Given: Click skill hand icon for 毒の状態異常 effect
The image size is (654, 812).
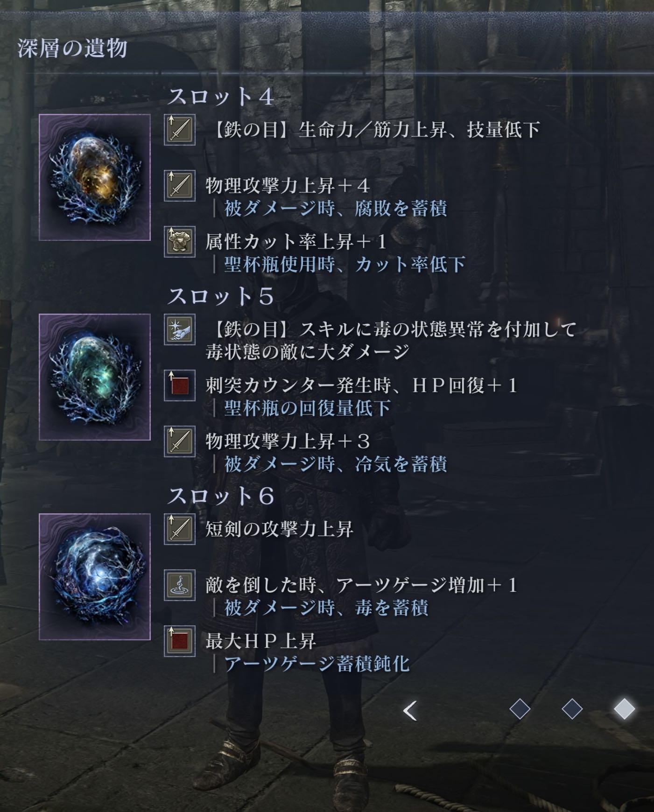Looking at the screenshot, I should (180, 329).
